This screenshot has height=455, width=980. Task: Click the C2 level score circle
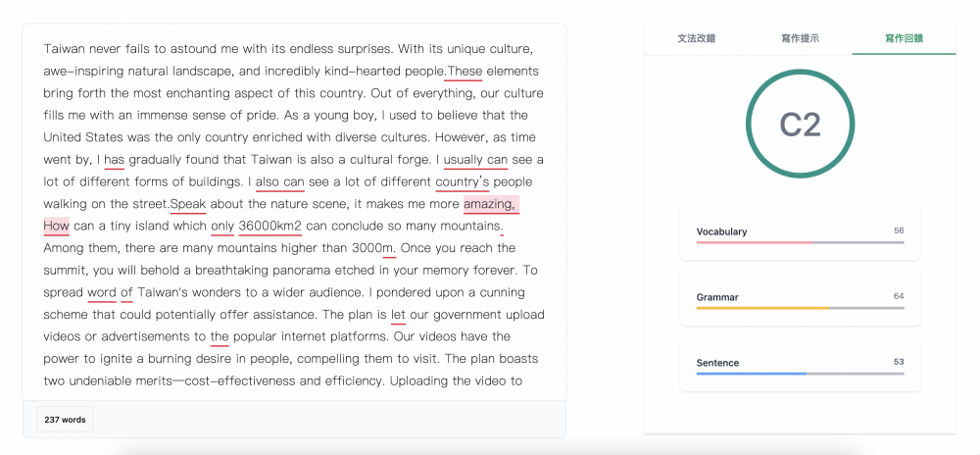800,125
